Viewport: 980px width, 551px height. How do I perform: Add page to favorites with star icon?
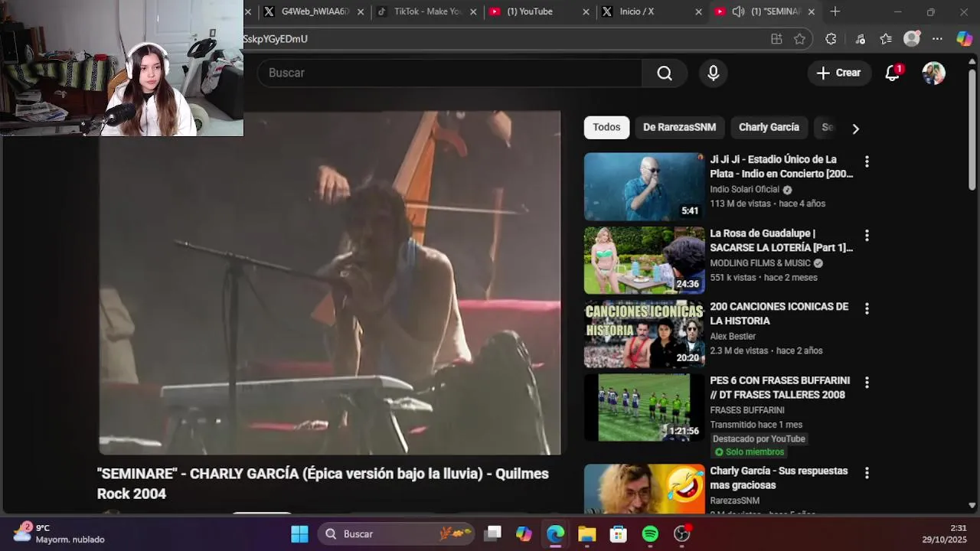[x=800, y=39]
